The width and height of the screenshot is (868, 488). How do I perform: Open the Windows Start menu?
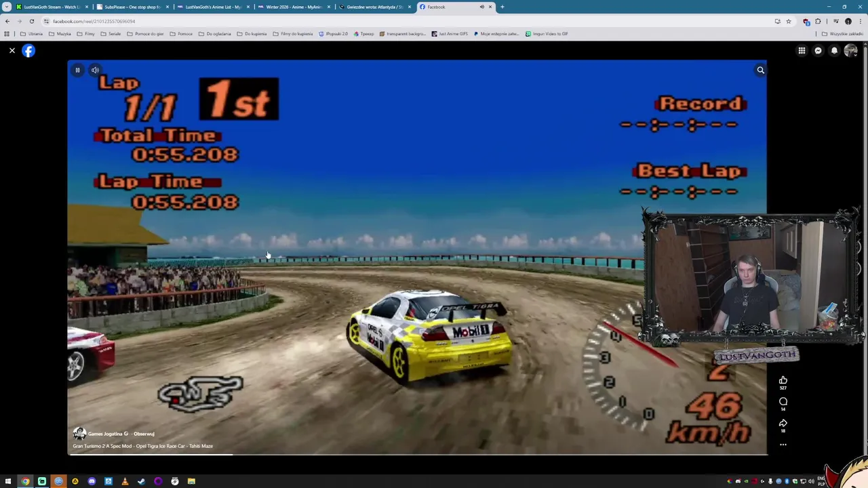point(8,481)
